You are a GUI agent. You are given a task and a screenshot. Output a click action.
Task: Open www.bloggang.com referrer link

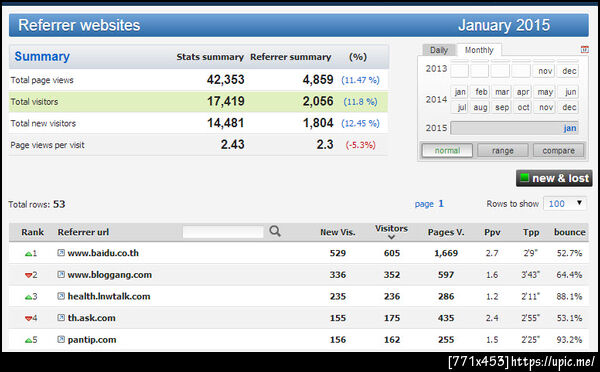[109, 275]
